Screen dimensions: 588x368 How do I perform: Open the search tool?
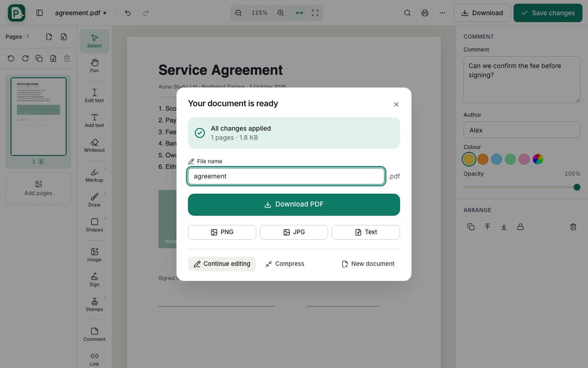pyautogui.click(x=407, y=13)
